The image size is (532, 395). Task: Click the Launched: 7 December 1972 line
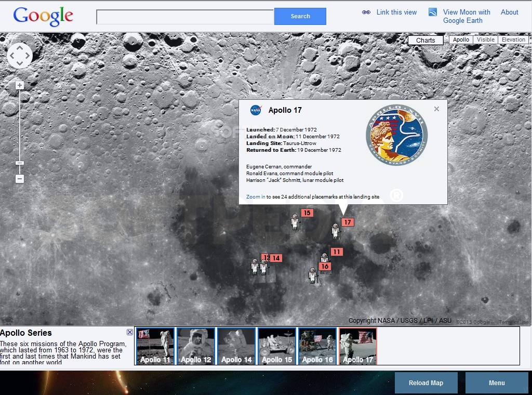[282, 129]
